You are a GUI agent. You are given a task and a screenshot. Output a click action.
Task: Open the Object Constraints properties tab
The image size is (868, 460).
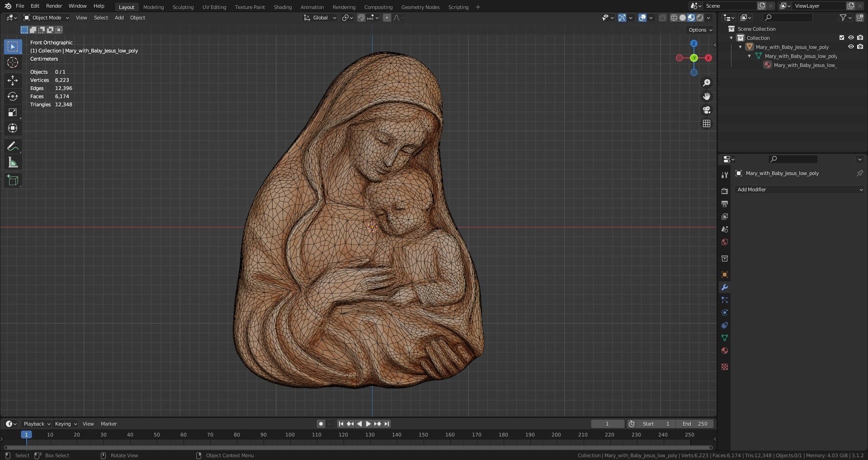pos(725,325)
